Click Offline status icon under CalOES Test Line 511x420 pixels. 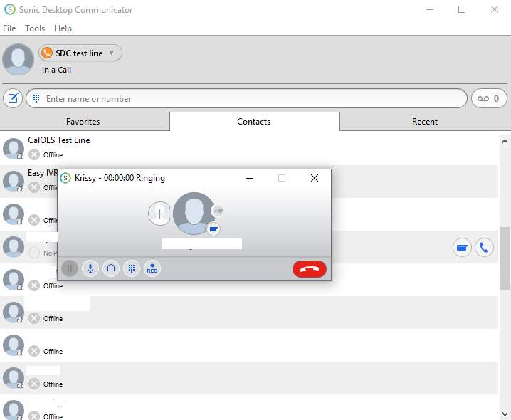(34, 154)
